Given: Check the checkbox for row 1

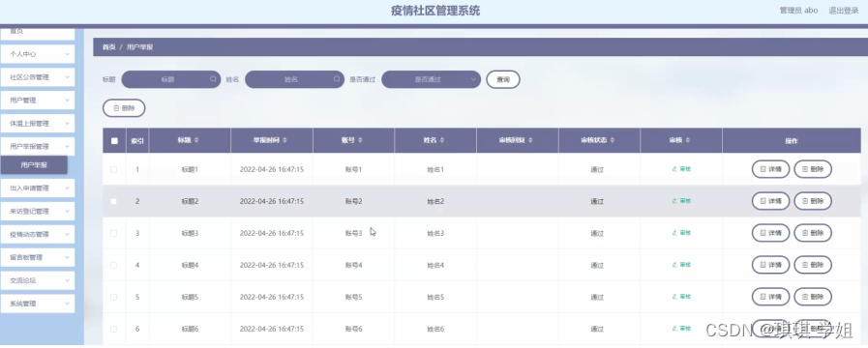Looking at the screenshot, I should click(x=113, y=169).
